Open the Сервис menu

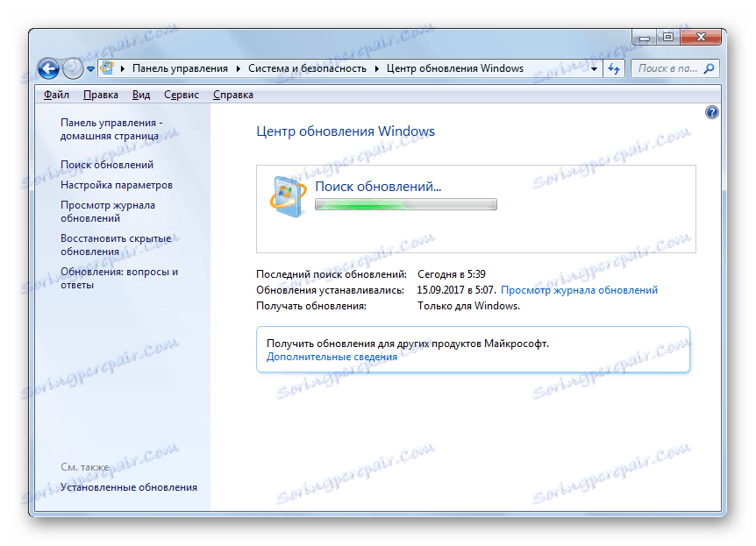[182, 95]
